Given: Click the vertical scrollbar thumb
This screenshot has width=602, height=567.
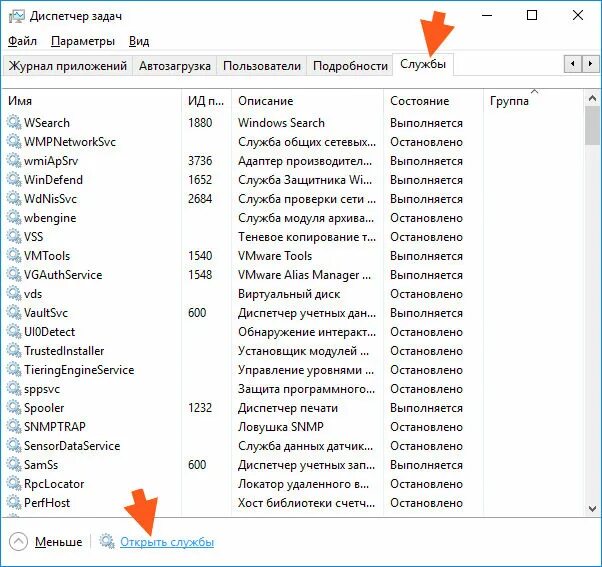Looking at the screenshot, I should [x=592, y=126].
